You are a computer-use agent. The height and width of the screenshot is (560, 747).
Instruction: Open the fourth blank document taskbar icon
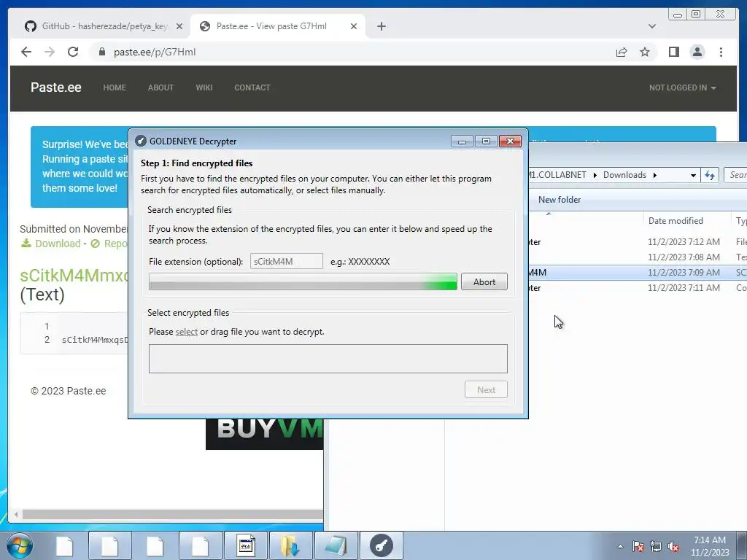click(200, 545)
